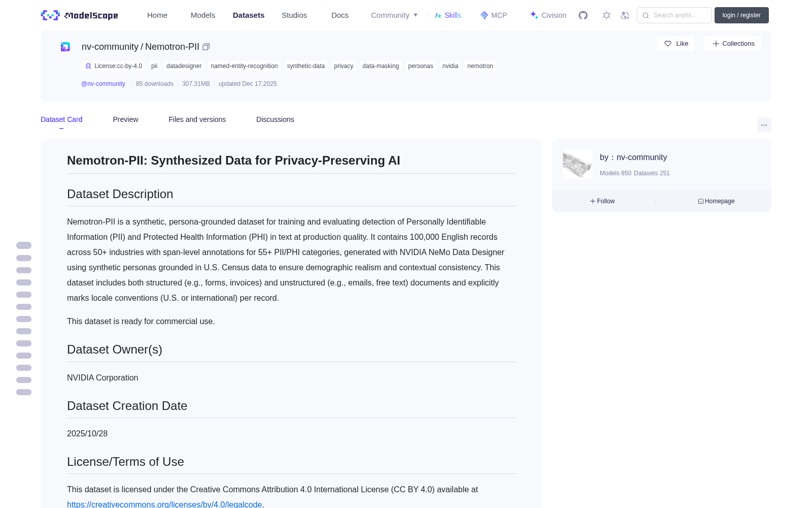Viewport: 812px width, 508px height.
Task: Switch to Files and versions tab
Action: [197, 119]
